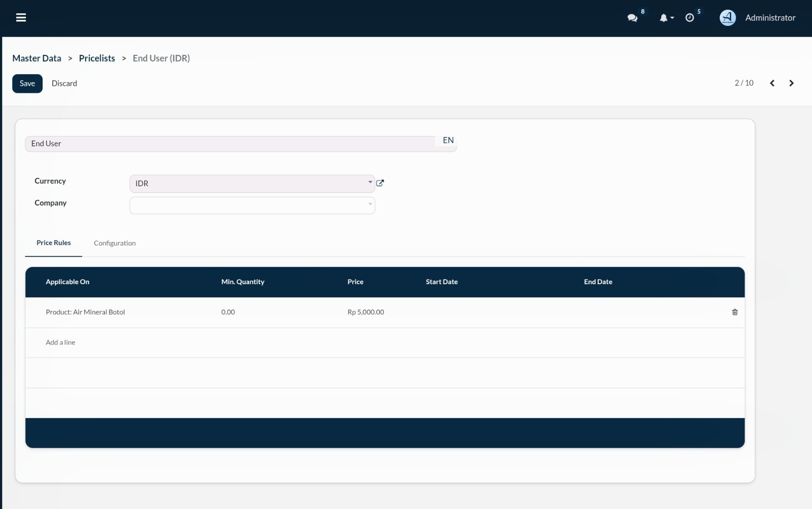The width and height of the screenshot is (812, 509).
Task: Open the Administrator user menu
Action: click(770, 18)
